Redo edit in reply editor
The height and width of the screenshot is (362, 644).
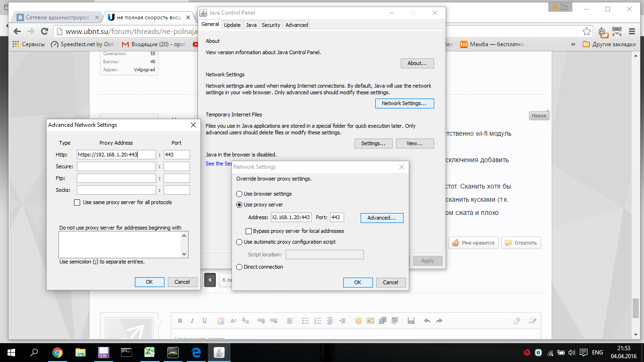(x=439, y=321)
